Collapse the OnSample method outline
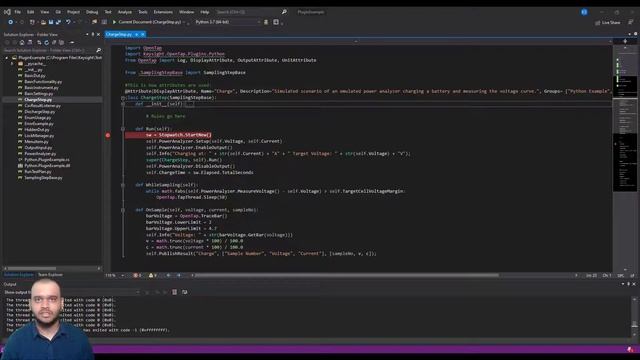This screenshot has width=640, height=360. tap(123, 210)
